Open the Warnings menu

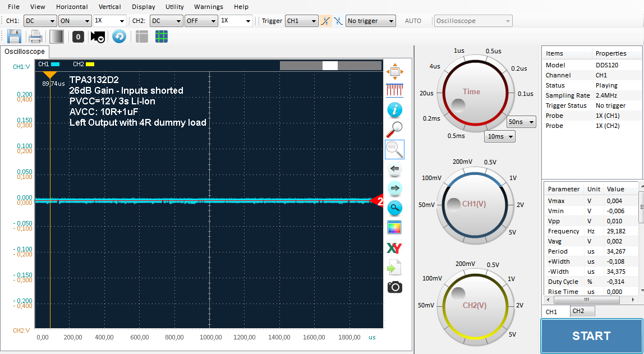coord(208,7)
